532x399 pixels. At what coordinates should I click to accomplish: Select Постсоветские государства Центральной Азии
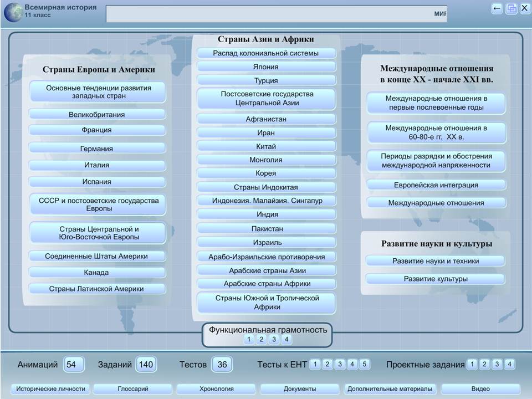tap(267, 99)
